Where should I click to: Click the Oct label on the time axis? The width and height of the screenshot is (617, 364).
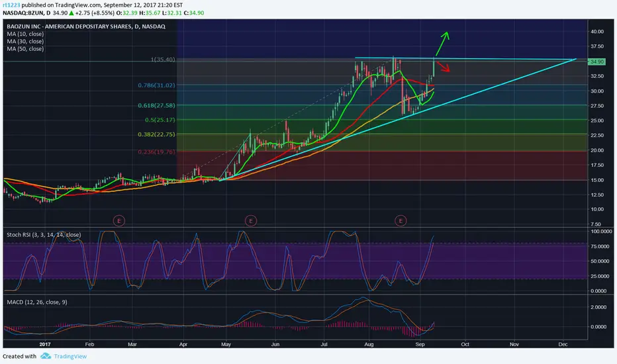465,344
